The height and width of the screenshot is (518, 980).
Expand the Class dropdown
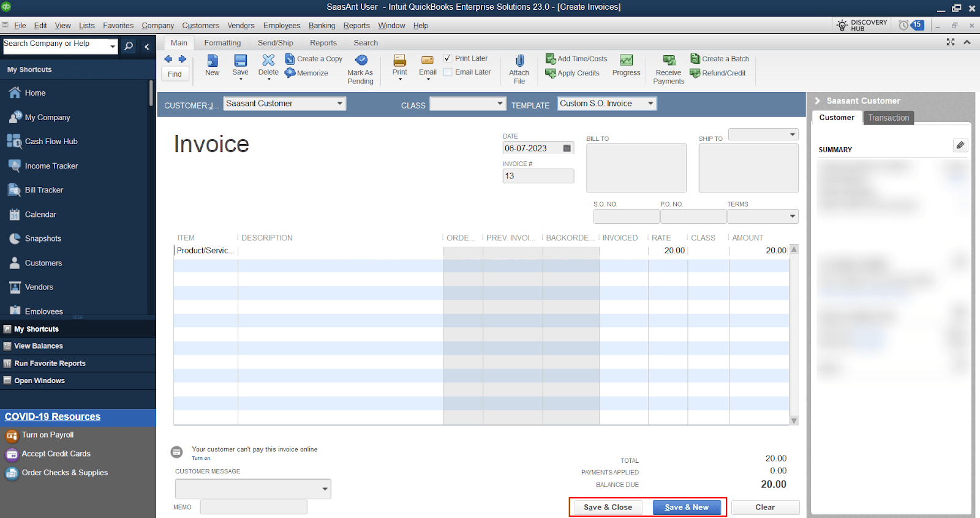coord(500,104)
